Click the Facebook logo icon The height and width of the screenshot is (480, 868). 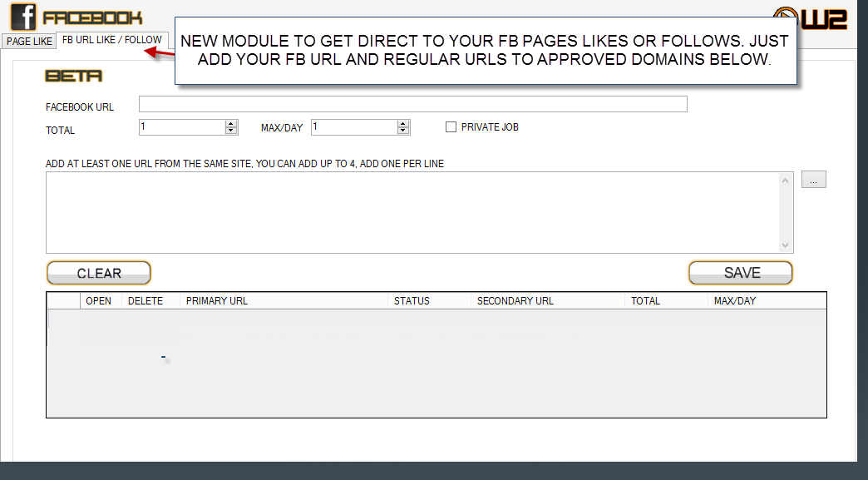click(x=23, y=16)
